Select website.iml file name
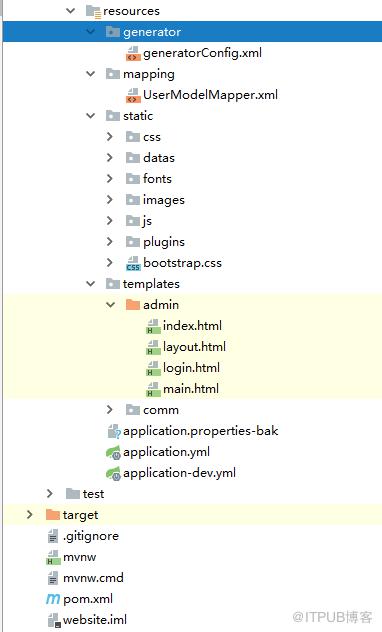382x632 pixels. pos(95,620)
